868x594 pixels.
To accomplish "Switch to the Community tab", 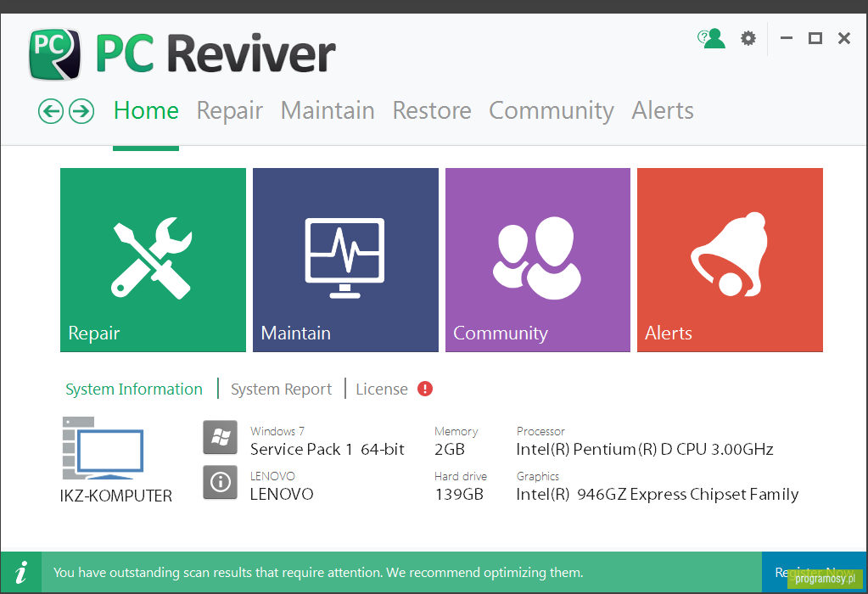I will click(552, 110).
